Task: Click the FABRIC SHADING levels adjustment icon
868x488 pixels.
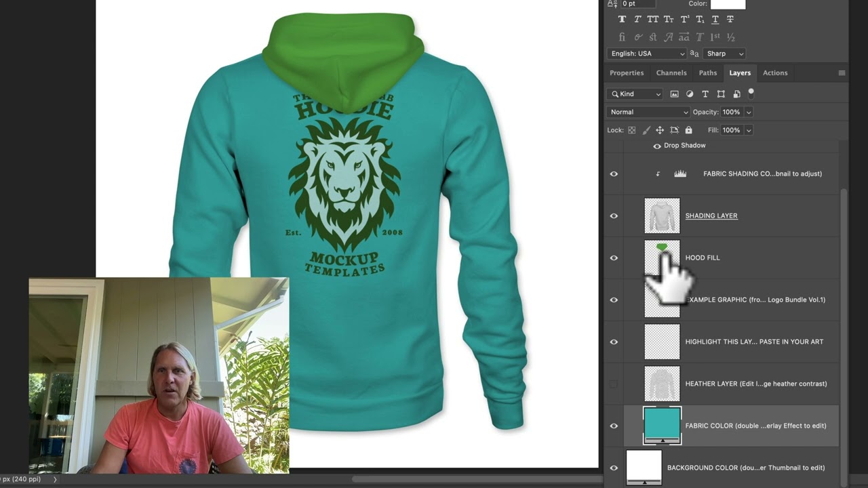Action: (x=680, y=174)
